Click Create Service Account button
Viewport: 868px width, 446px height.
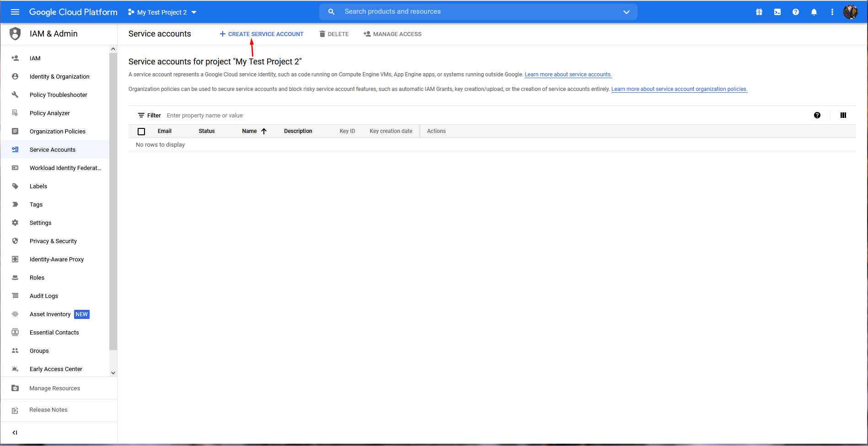(x=262, y=34)
